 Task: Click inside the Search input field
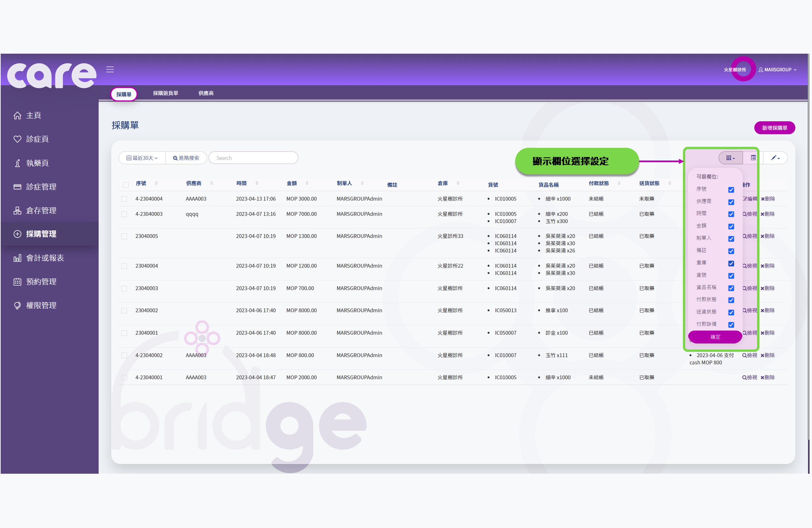coord(253,158)
